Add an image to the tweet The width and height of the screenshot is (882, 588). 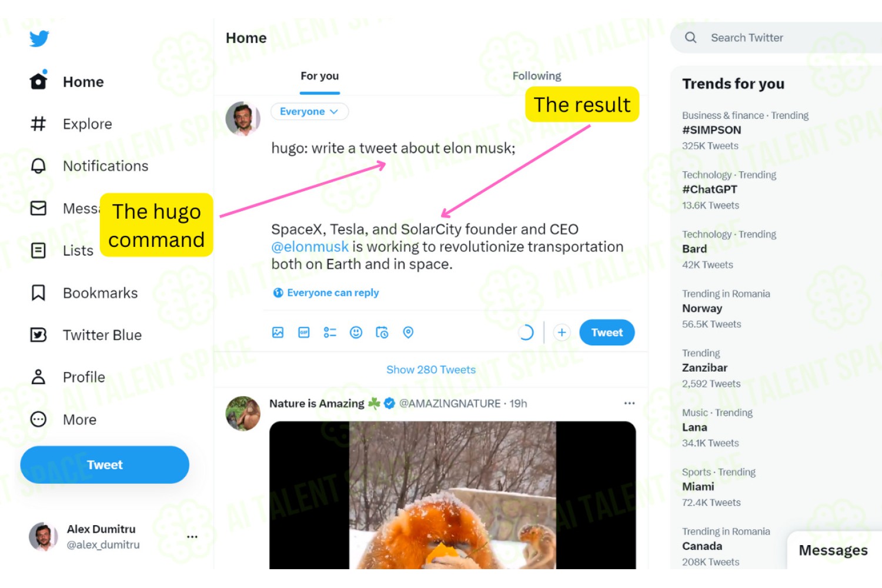[x=278, y=332]
